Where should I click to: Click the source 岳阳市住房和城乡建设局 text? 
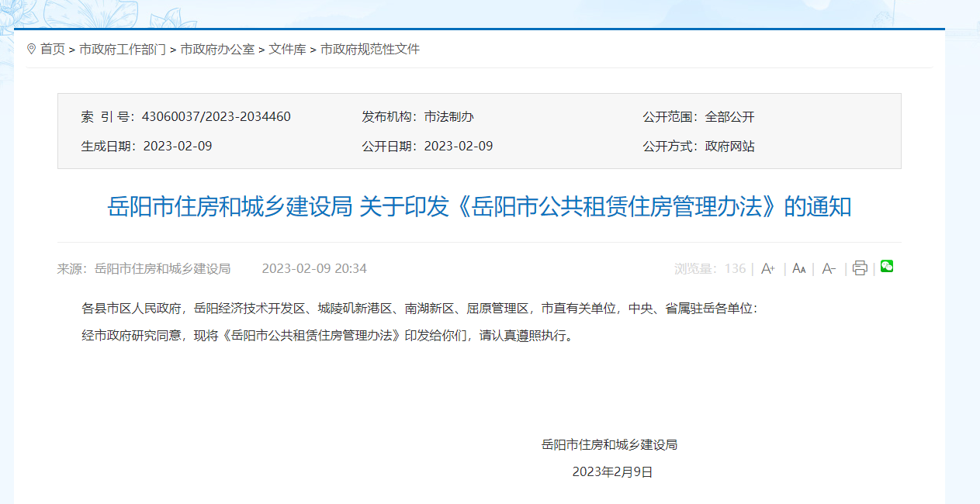162,268
